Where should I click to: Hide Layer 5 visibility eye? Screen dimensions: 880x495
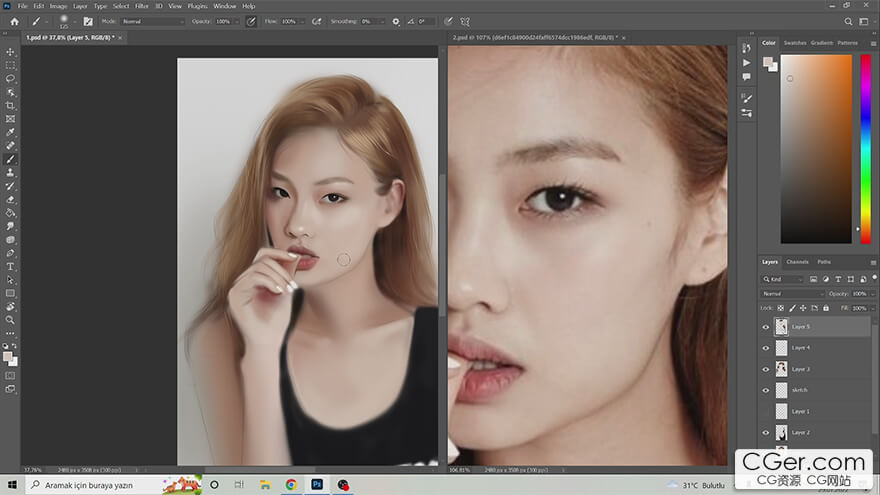[766, 327]
